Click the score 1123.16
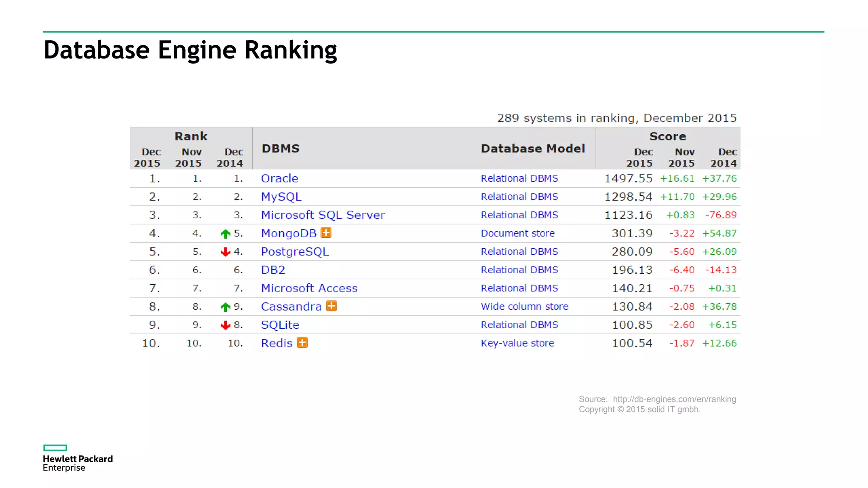This screenshot has width=868, height=488. pos(628,215)
